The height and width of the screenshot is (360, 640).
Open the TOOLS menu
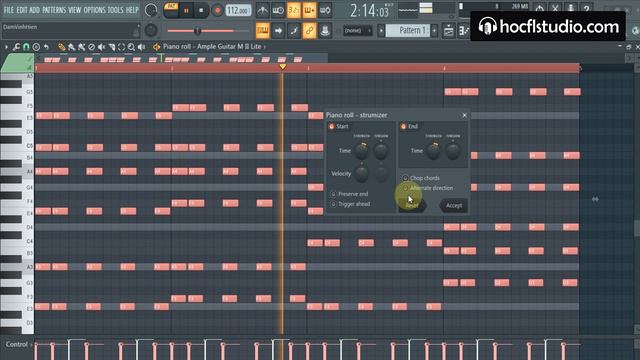[115, 10]
